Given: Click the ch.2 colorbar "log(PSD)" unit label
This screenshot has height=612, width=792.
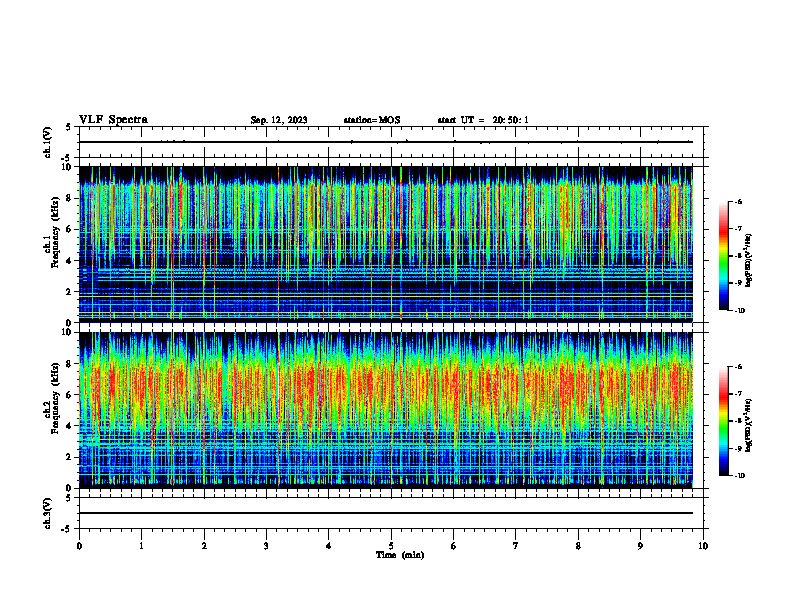Looking at the screenshot, I should coord(749,425).
